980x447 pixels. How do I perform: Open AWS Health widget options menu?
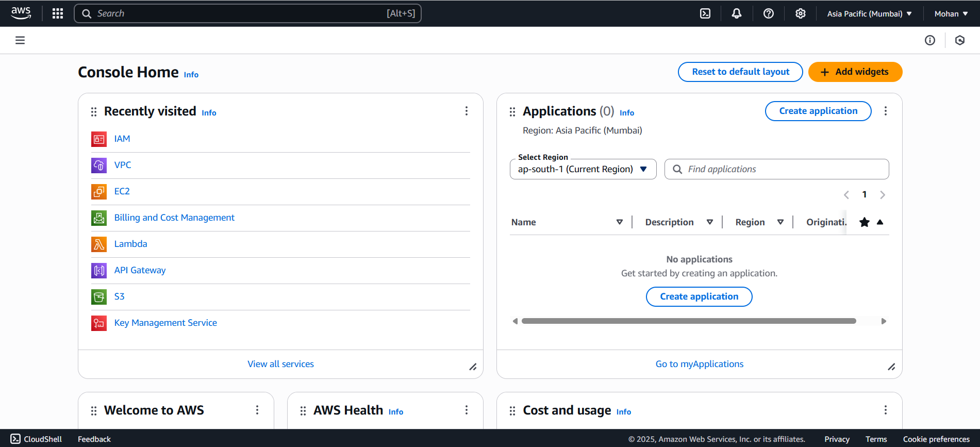tap(467, 410)
